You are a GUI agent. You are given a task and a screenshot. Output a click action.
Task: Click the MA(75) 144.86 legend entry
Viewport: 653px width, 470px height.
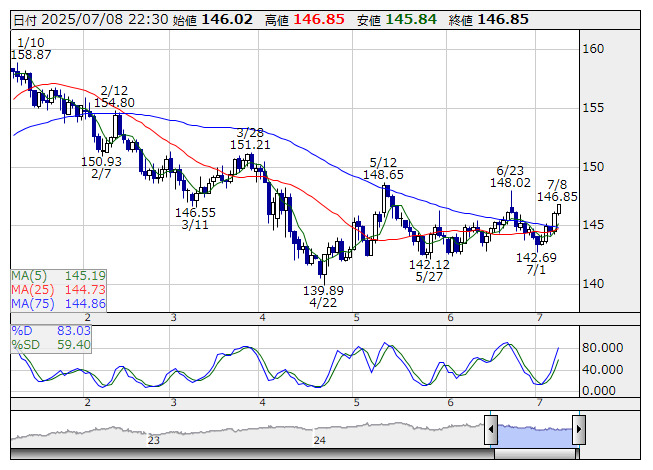[58, 303]
